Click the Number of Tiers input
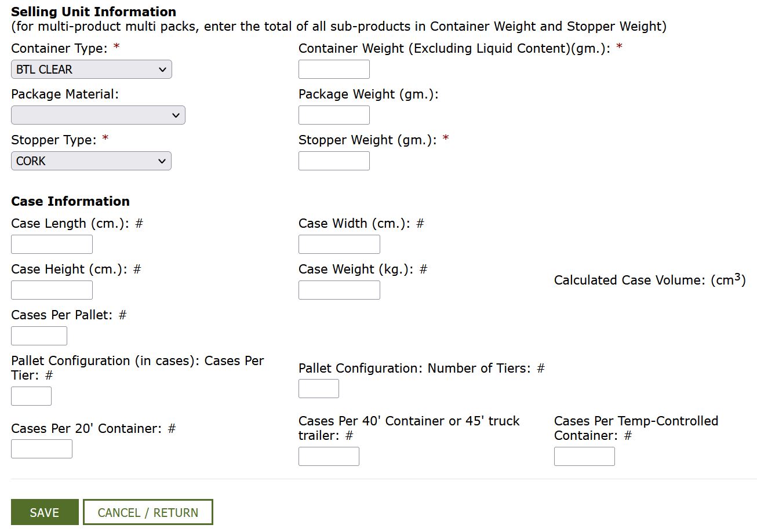The height and width of the screenshot is (532, 757). pyautogui.click(x=318, y=389)
